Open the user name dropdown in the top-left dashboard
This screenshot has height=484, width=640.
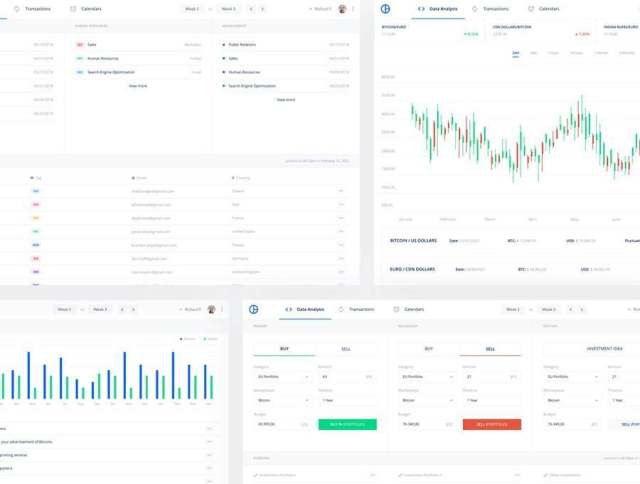pyautogui.click(x=321, y=9)
